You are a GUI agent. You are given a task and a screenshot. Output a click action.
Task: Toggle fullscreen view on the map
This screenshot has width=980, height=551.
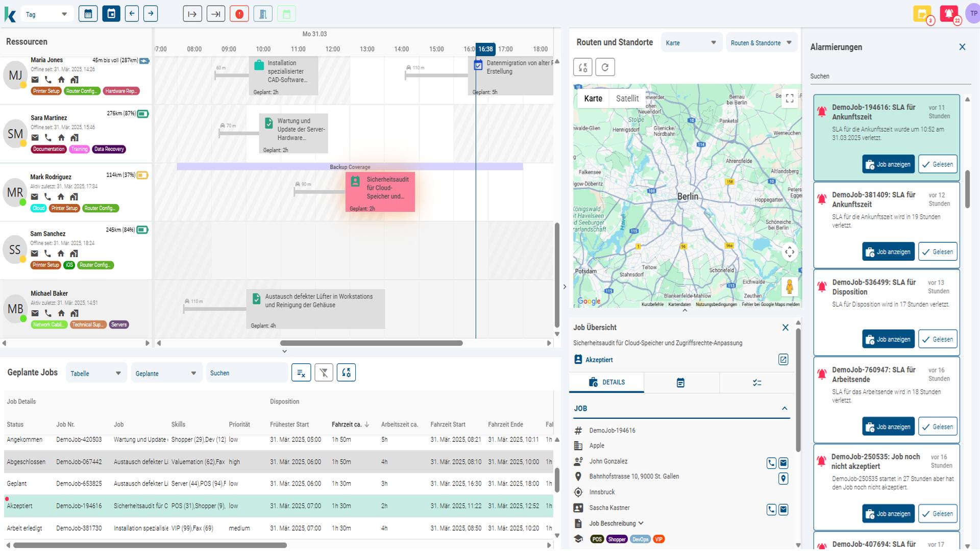(x=790, y=98)
